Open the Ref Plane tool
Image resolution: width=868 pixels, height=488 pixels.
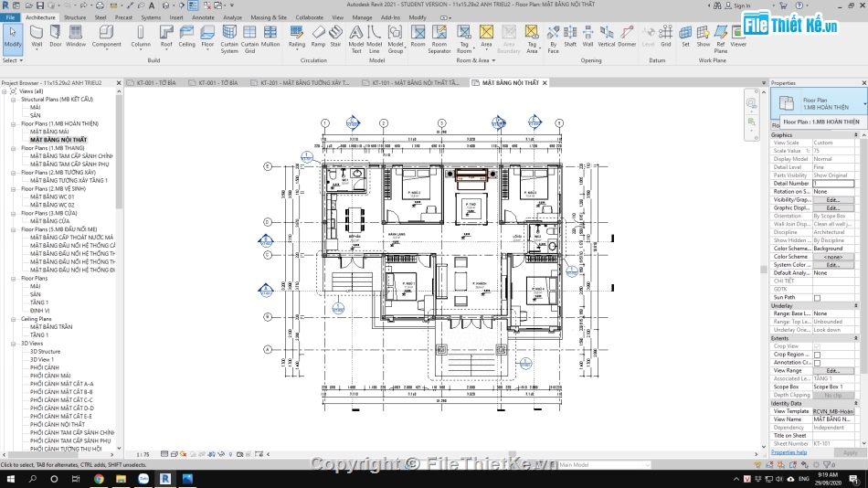pyautogui.click(x=720, y=39)
